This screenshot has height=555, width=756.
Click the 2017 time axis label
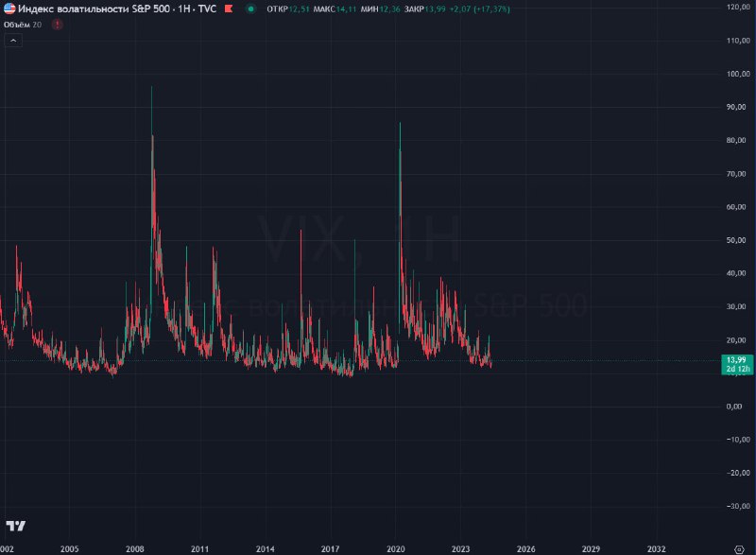pos(330,549)
